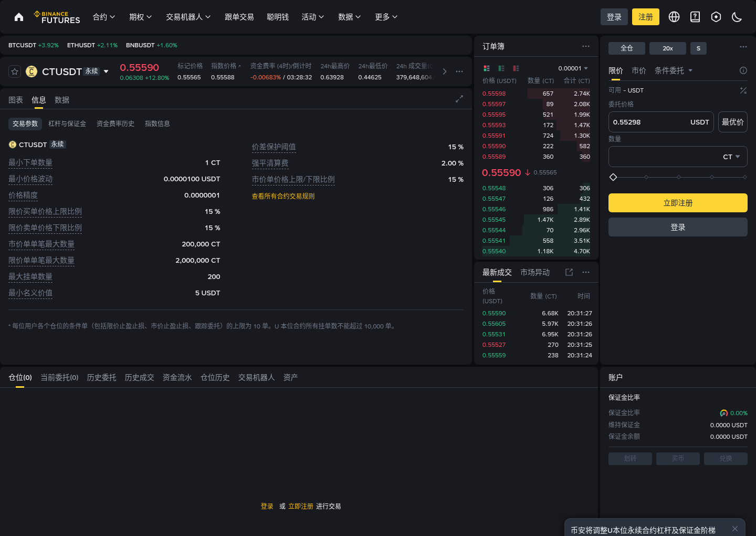Click the CTUSDT coin icon
The image size is (756, 536).
tap(31, 71)
